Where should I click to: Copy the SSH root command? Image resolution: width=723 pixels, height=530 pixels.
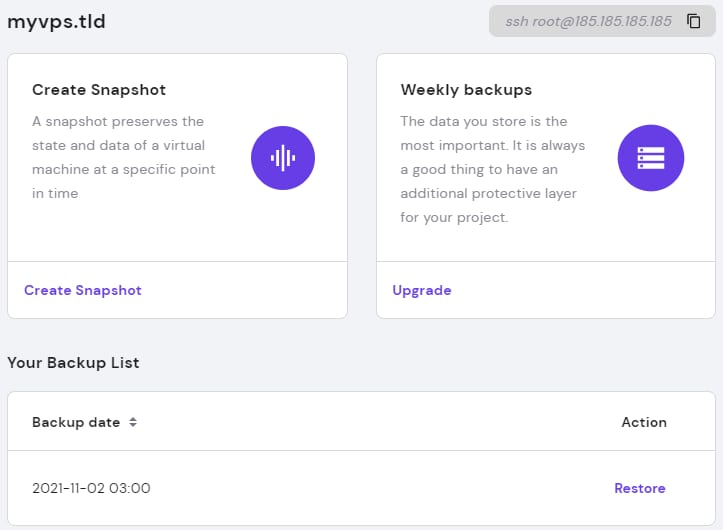[x=694, y=21]
